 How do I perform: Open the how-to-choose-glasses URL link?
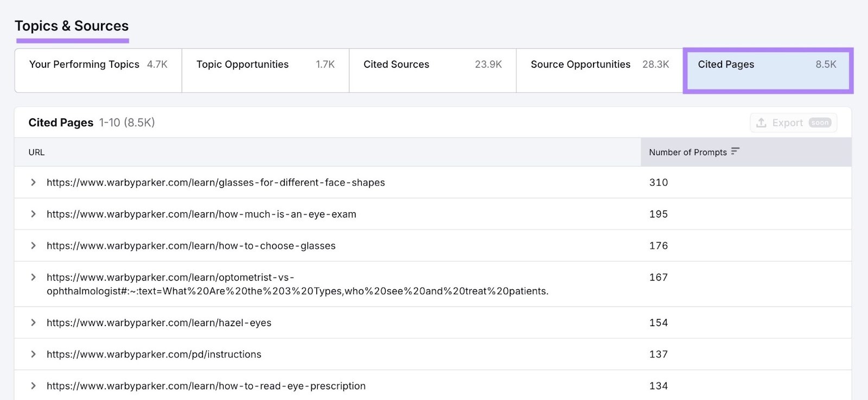(x=191, y=246)
